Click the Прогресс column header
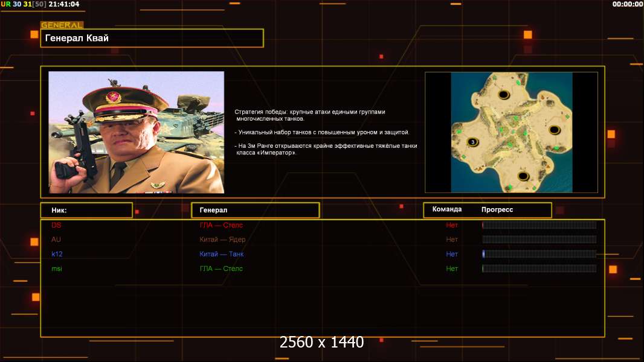644x362 pixels. pyautogui.click(x=497, y=209)
